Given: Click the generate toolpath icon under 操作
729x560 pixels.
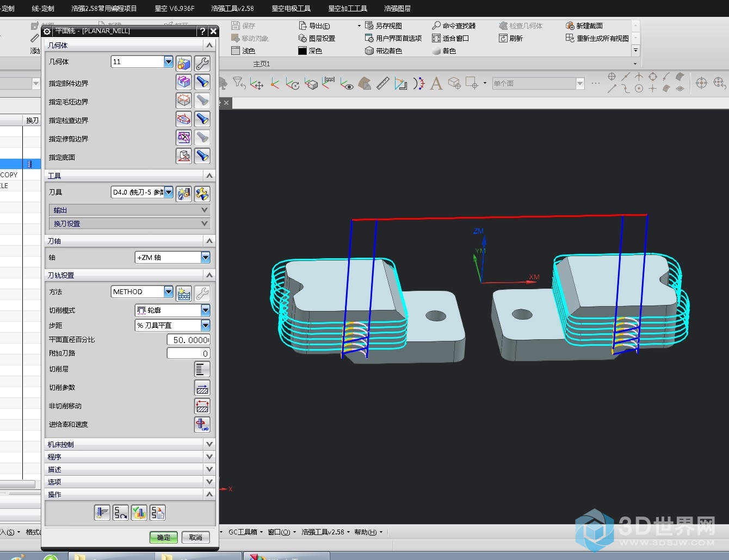Looking at the screenshot, I should click(x=102, y=512).
